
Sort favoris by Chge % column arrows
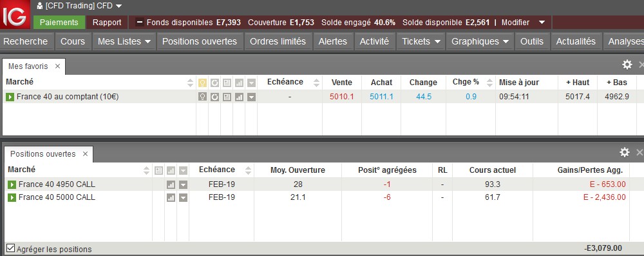tap(489, 83)
